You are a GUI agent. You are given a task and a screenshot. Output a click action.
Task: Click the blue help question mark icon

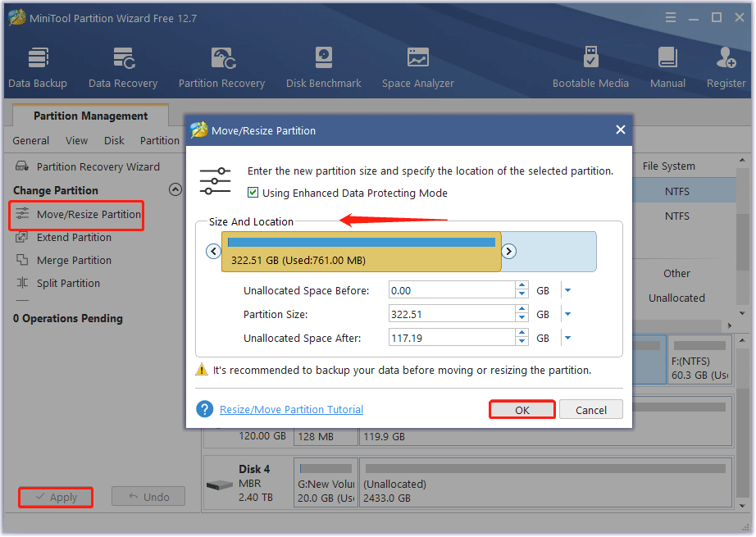click(204, 409)
